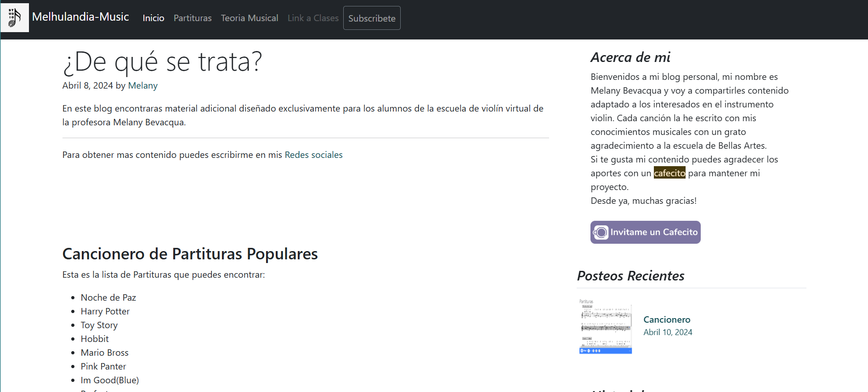868x392 pixels.
Task: Select the Hobbit list item
Action: click(x=95, y=339)
